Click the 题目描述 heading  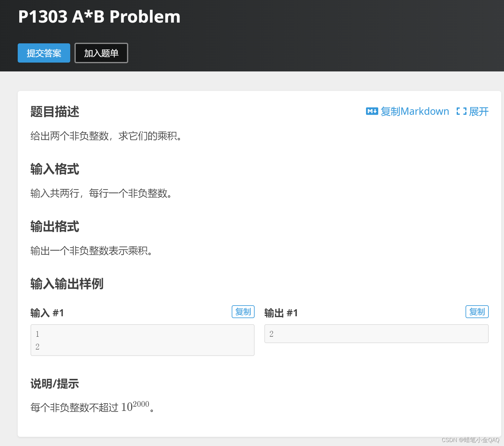point(55,111)
